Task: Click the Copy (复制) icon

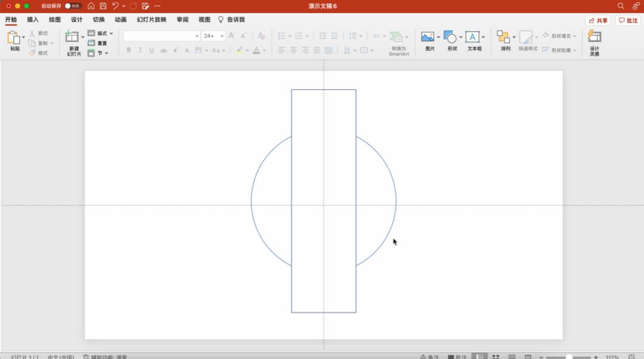Action: pos(32,43)
